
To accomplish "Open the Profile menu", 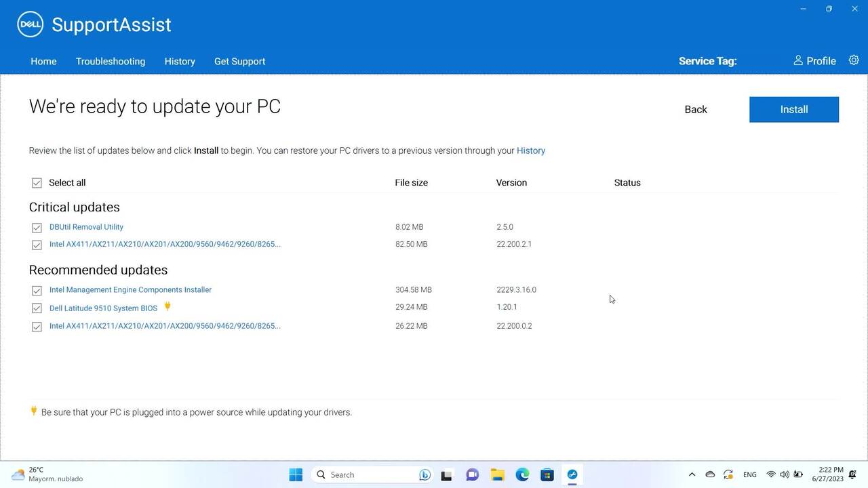I will click(814, 61).
